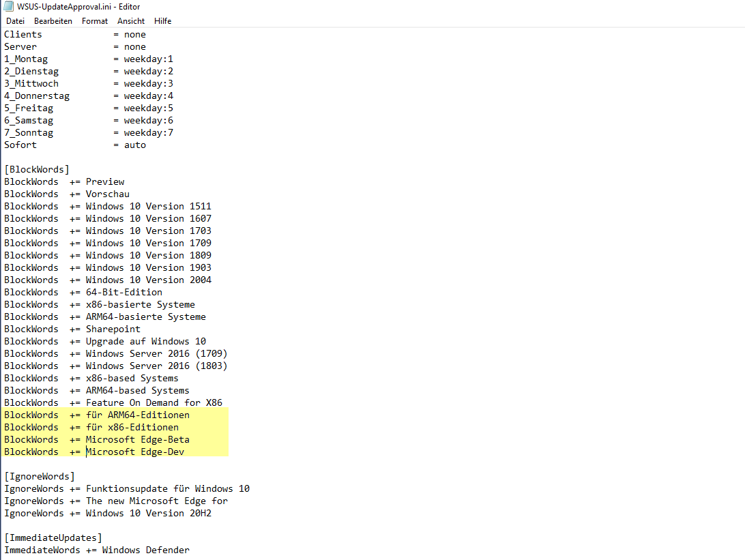Click the 'Server' line with value none
The height and width of the screenshot is (560, 745).
(75, 46)
